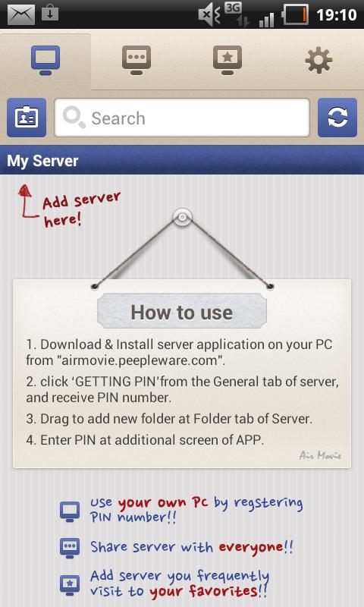Switch to the shared servers tab
The width and height of the screenshot is (364, 607).
pos(136,61)
